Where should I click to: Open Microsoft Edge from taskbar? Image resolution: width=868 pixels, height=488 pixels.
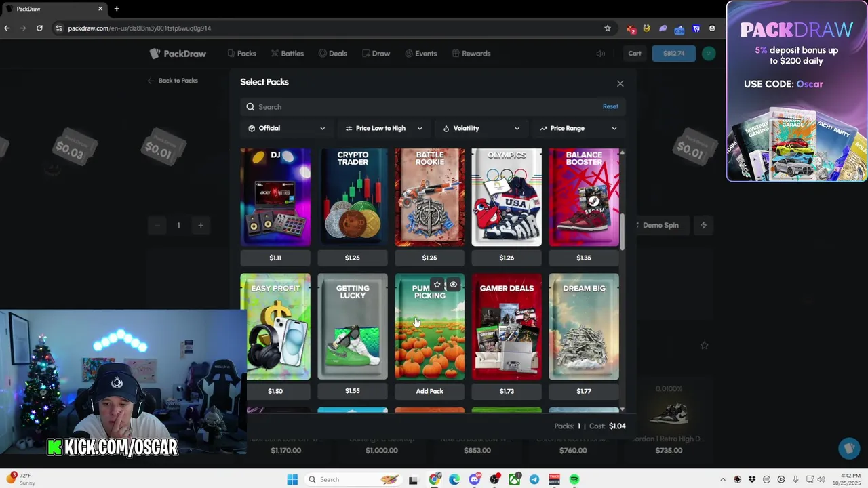pos(454,479)
